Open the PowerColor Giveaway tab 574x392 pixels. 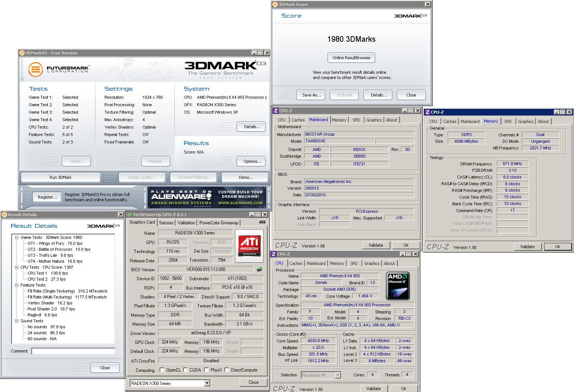(x=219, y=223)
